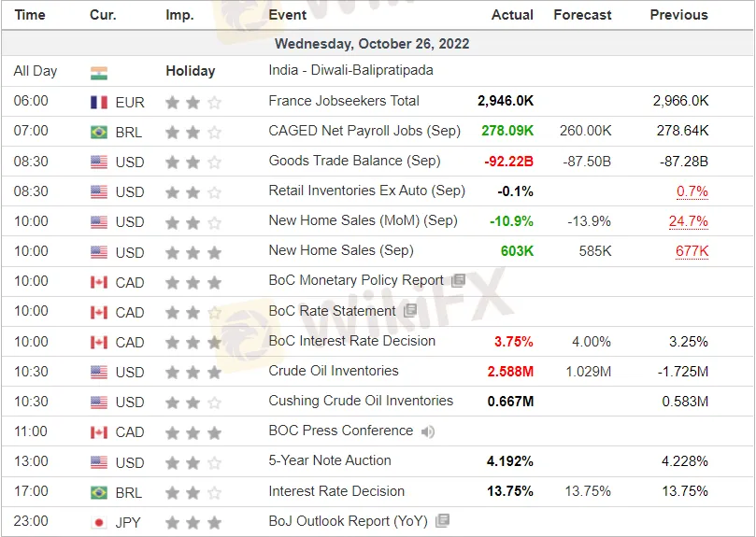
Task: Click the revised previous value 24.7%
Action: click(689, 221)
